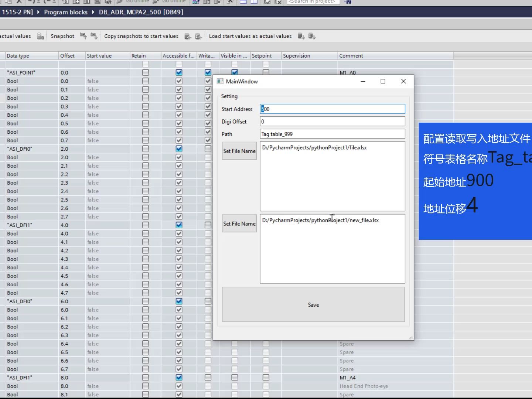Toggle Accessible checkbox for Bool offset 6.6

click(x=179, y=360)
